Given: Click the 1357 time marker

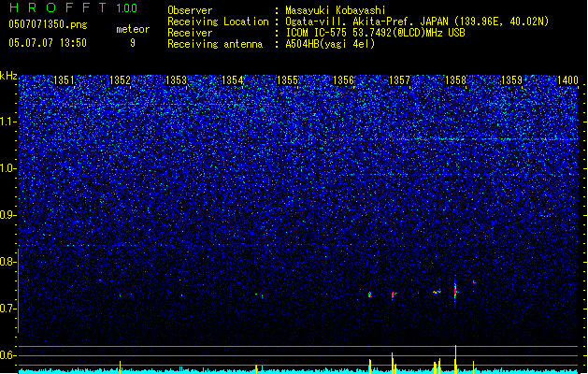Looking at the screenshot, I should pos(399,80).
